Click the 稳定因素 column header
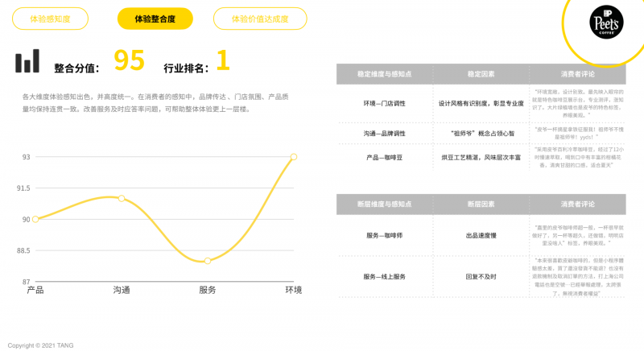644x351 pixels. 481,74
